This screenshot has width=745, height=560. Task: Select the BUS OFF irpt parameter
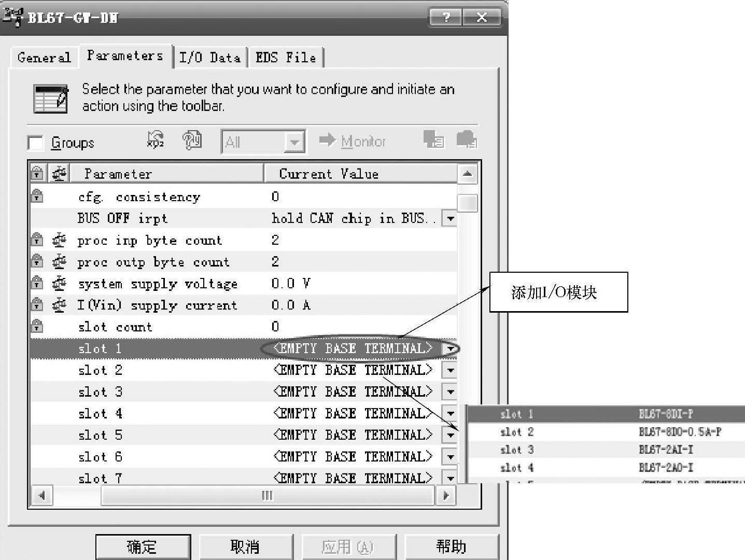pos(243,218)
